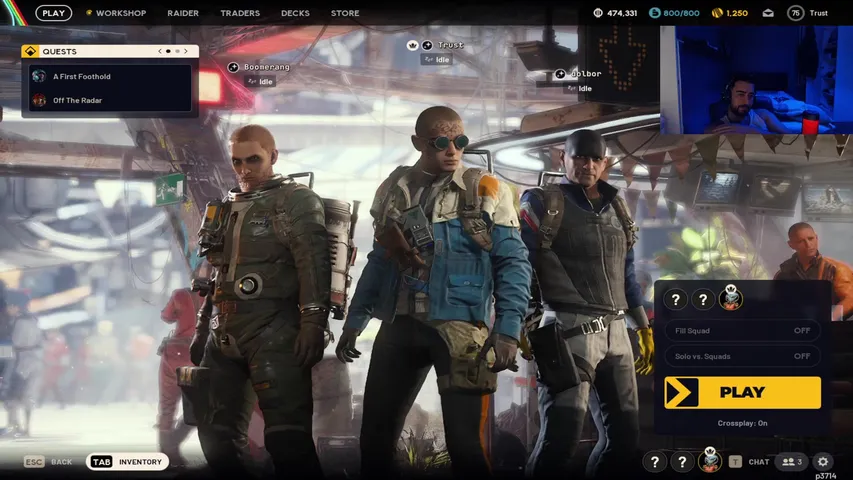Image resolution: width=853 pixels, height=480 pixels.
Task: Click the blue token icon beside 800/800
Action: (x=654, y=13)
